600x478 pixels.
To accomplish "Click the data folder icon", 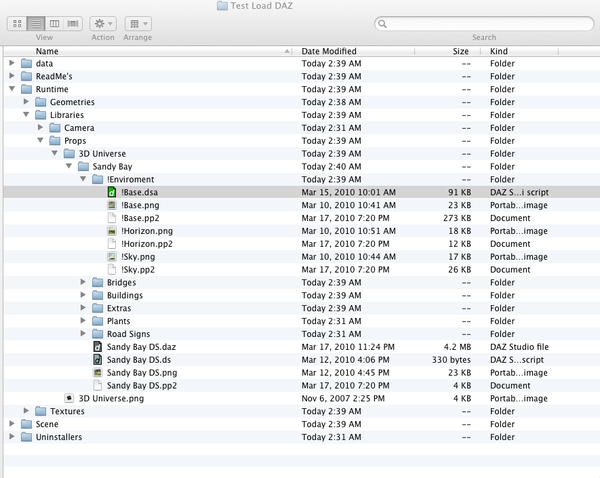I will (x=26, y=63).
